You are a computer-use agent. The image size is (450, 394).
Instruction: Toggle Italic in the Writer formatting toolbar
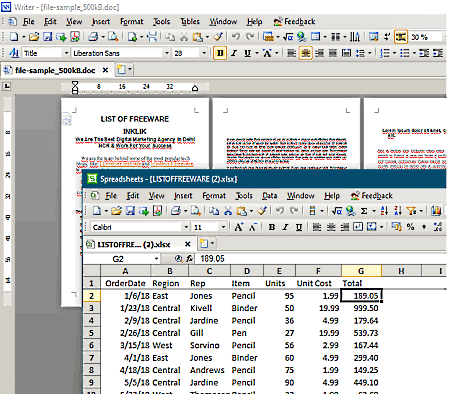pyautogui.click(x=234, y=53)
